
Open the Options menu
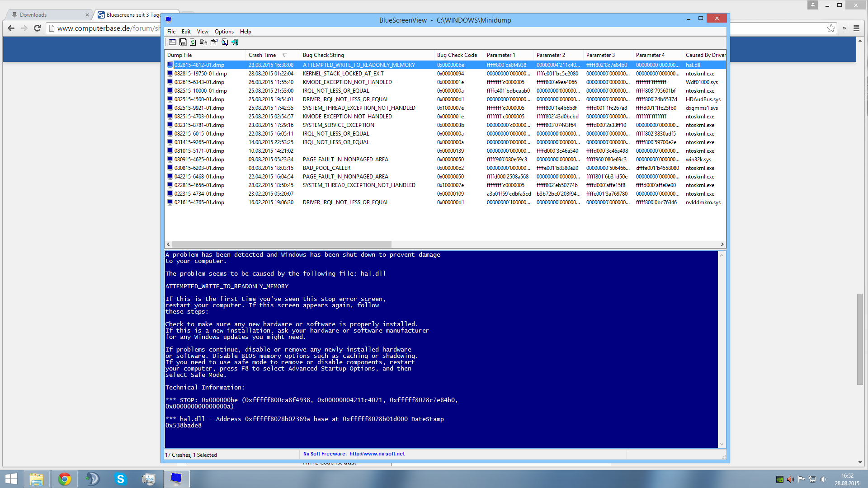point(224,32)
